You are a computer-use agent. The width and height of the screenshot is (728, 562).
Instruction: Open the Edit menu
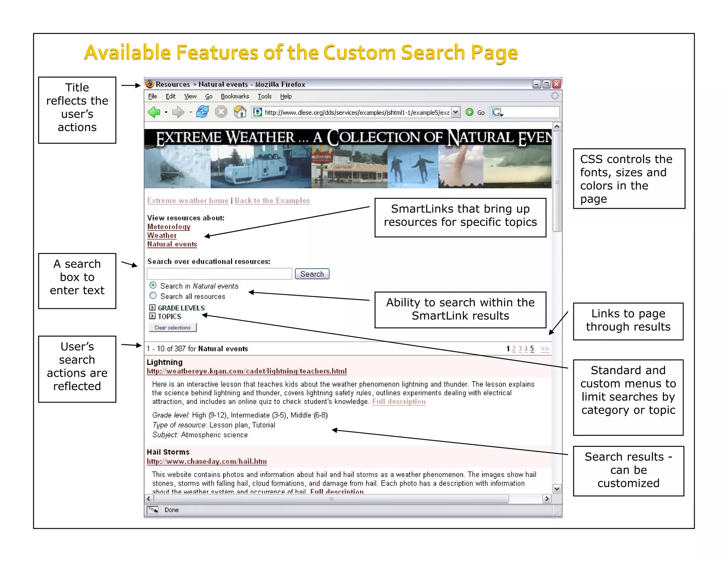(171, 96)
